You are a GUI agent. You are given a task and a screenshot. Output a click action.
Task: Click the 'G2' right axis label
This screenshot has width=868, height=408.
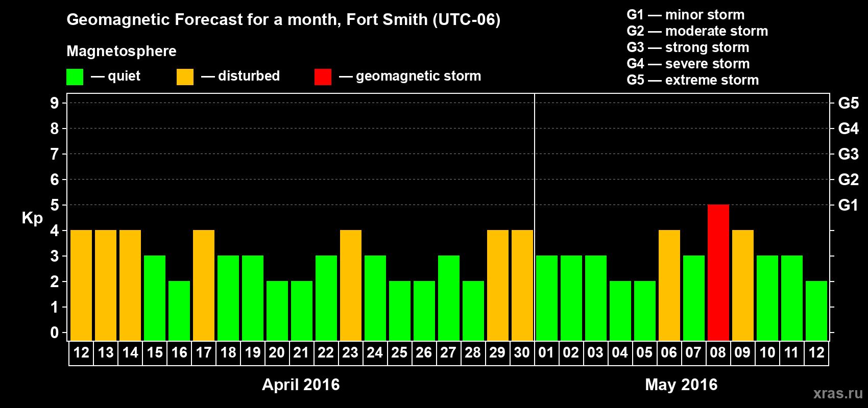pos(849,180)
